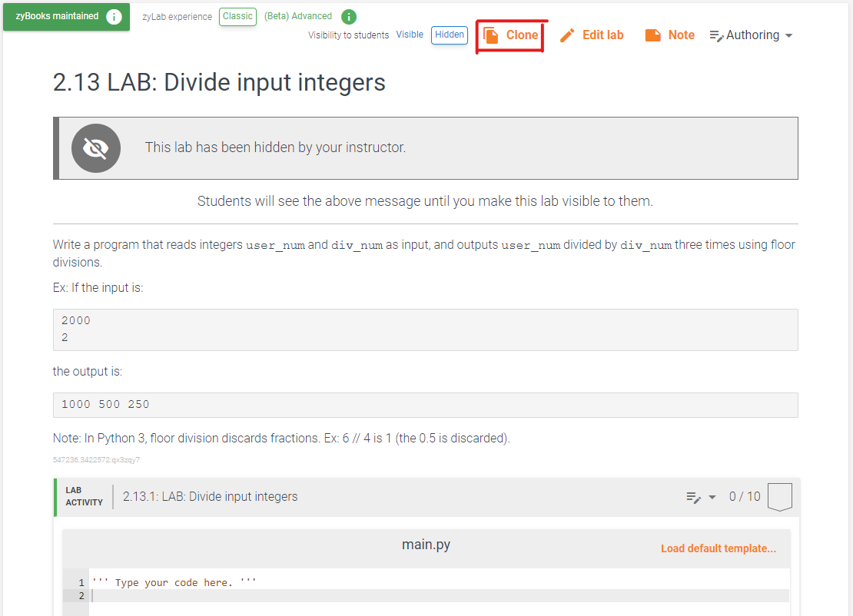The image size is (853, 616).
Task: Click line number 2 in the gutter
Action: [81, 596]
